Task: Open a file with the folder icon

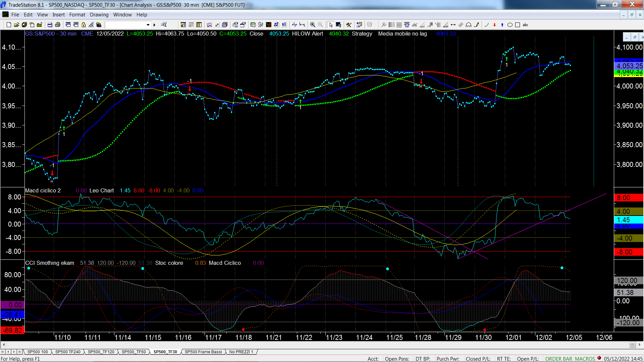Action: pos(16,25)
